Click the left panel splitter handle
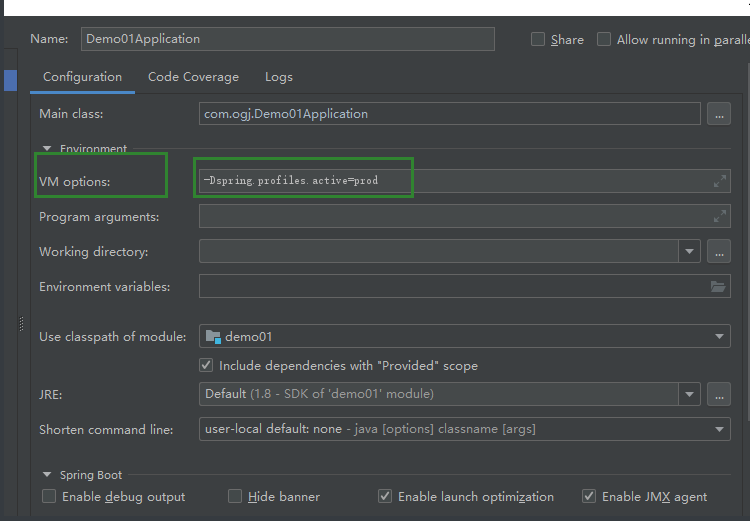Viewport: 750px width, 521px height. click(21, 324)
